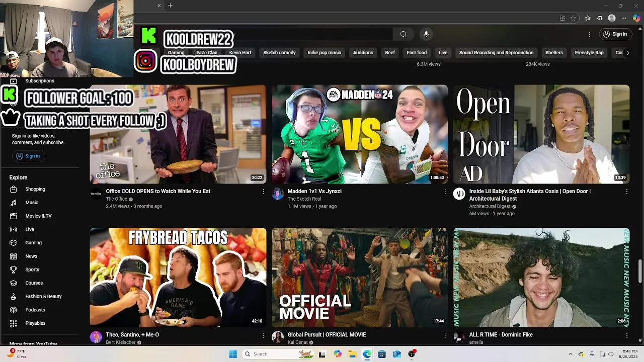644x362 pixels.
Task: Open Outlook from the taskbar
Action: [x=396, y=354]
